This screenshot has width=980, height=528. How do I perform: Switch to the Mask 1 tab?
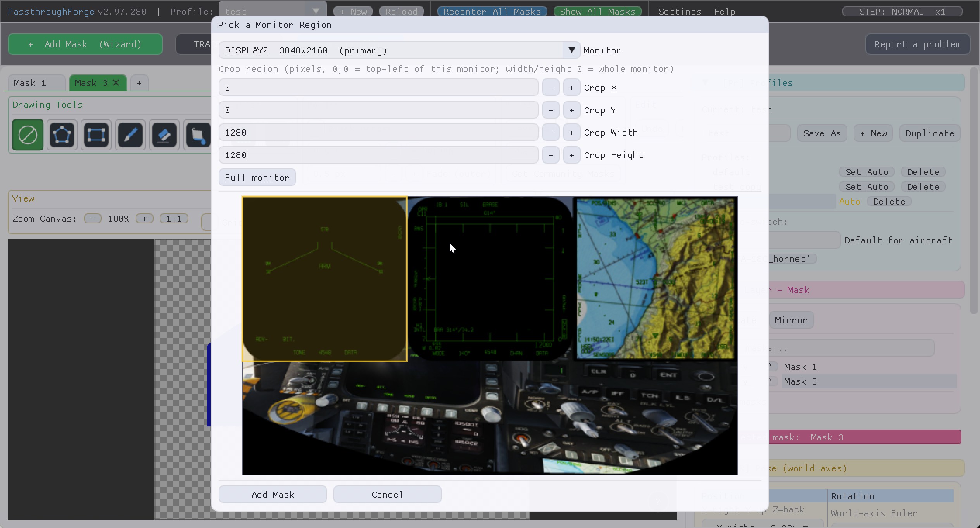pyautogui.click(x=36, y=83)
